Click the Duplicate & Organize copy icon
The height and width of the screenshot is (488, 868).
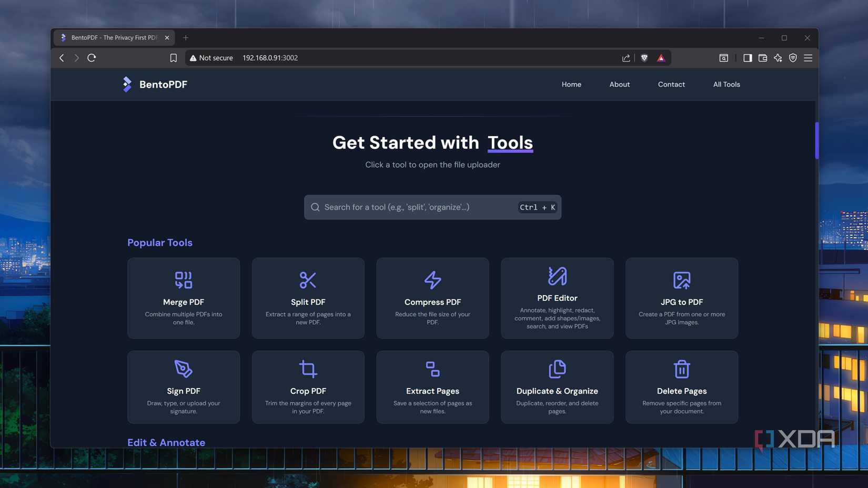tap(557, 369)
